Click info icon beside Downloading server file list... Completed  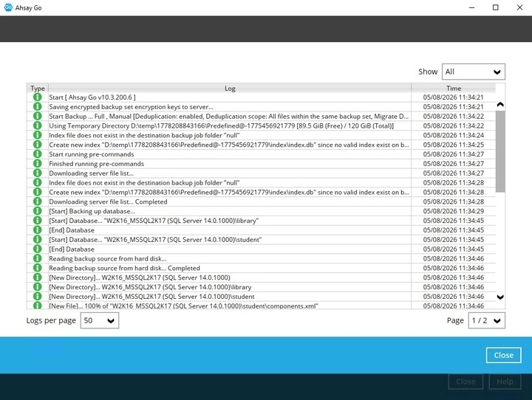tap(38, 201)
